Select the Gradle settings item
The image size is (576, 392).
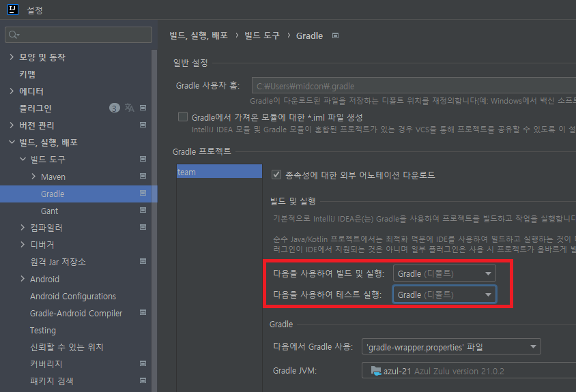[x=52, y=194]
